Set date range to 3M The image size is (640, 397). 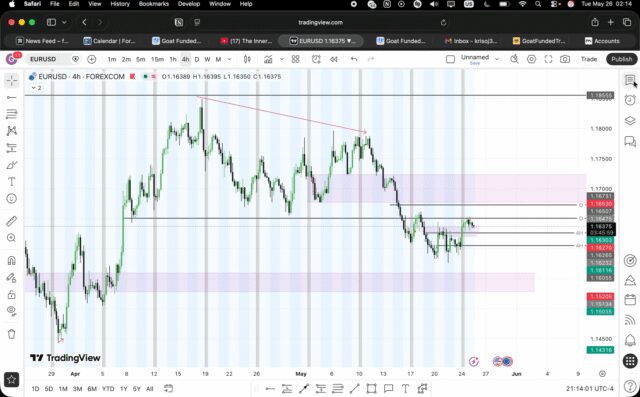[x=77, y=388]
